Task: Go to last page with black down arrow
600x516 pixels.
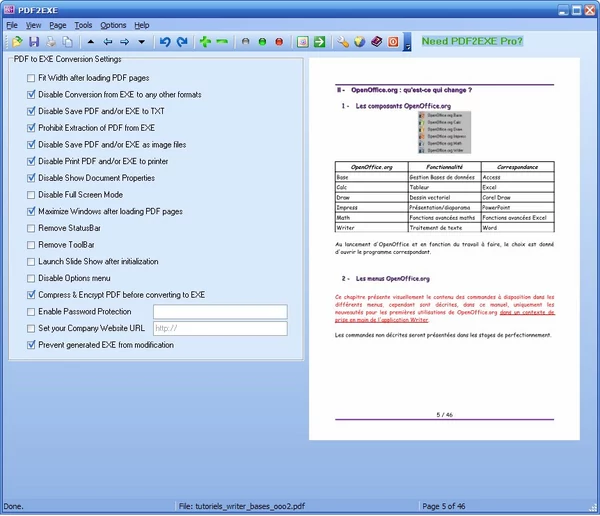Action: (x=142, y=41)
